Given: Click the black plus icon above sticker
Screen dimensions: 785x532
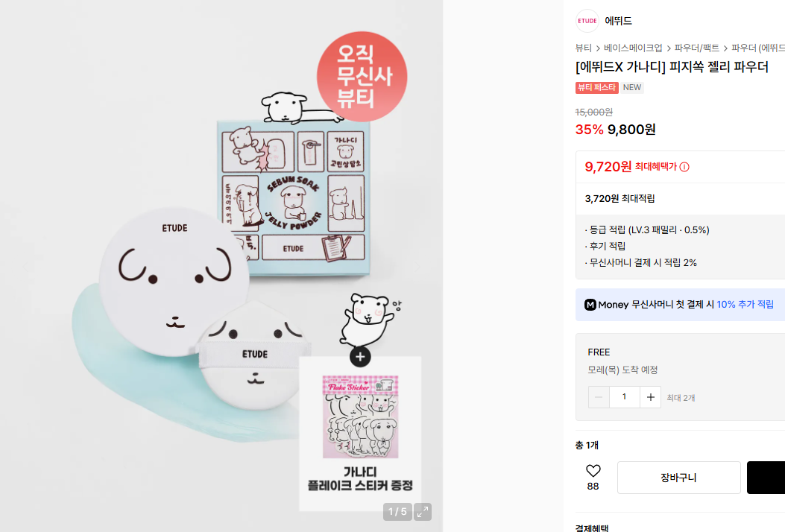Looking at the screenshot, I should 360,357.
